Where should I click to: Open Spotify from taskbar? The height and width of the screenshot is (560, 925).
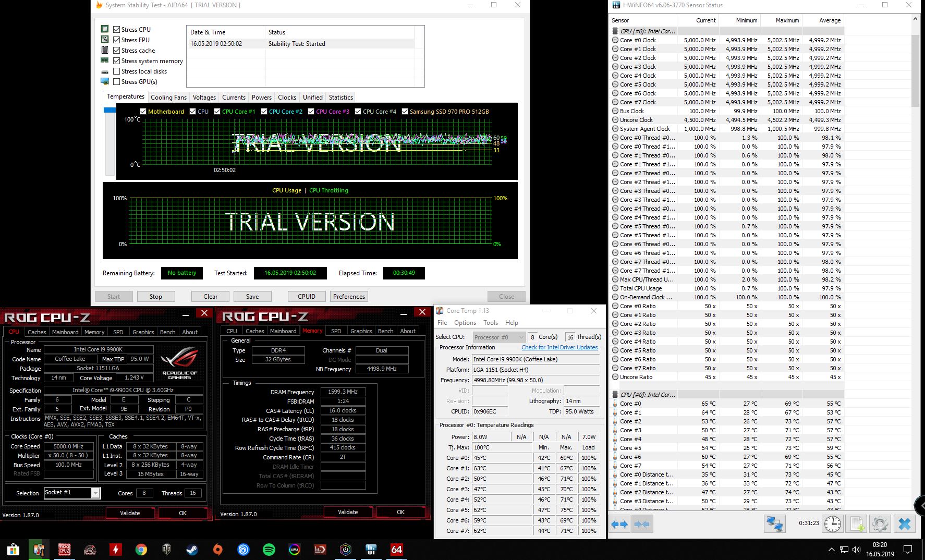click(269, 550)
